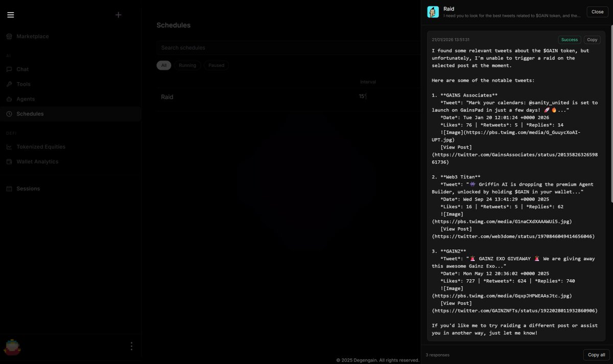Image resolution: width=613 pixels, height=364 pixels.
Task: Close the Raid responses panel
Action: coord(598,12)
